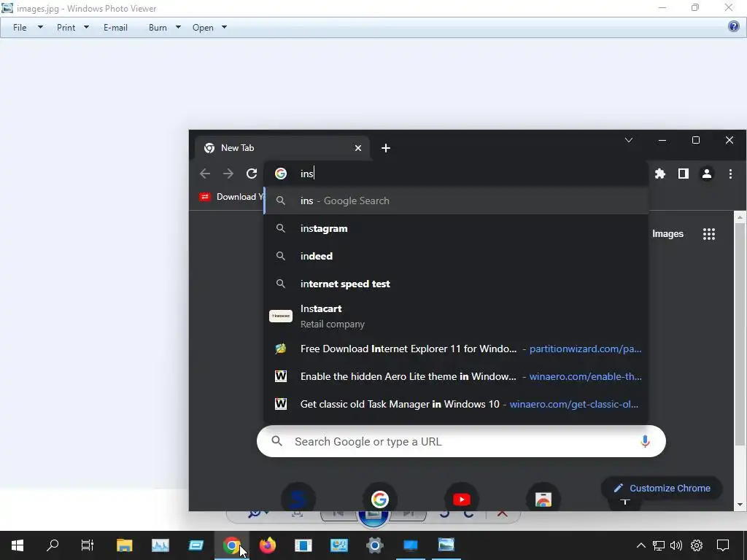The image size is (747, 560).
Task: Open the Windows Start menu
Action: click(x=18, y=545)
